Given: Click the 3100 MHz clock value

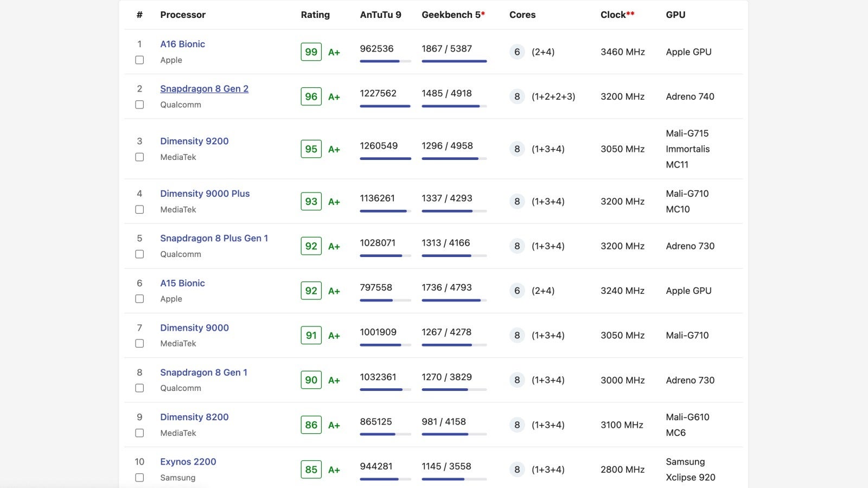Looking at the screenshot, I should tap(622, 425).
